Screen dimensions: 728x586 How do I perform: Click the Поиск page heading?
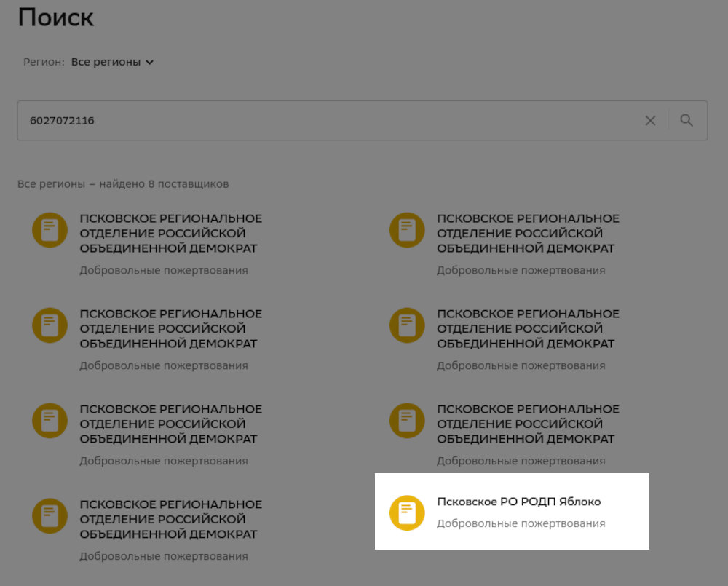click(56, 17)
